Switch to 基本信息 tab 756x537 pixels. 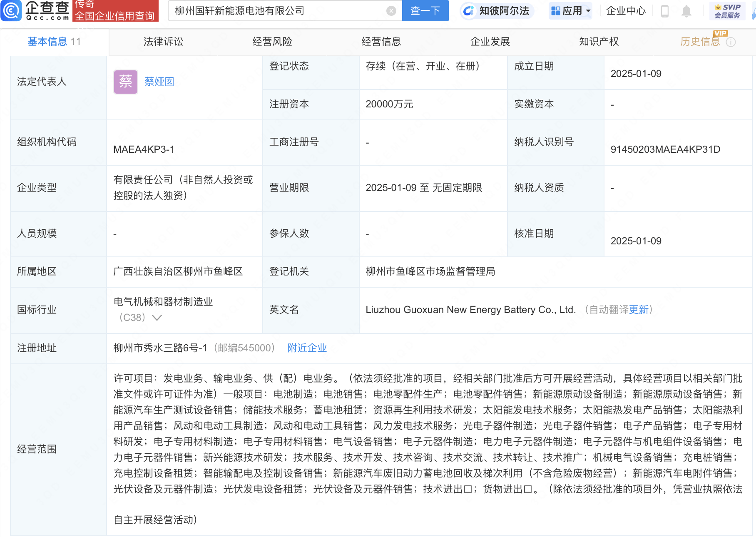[54, 42]
